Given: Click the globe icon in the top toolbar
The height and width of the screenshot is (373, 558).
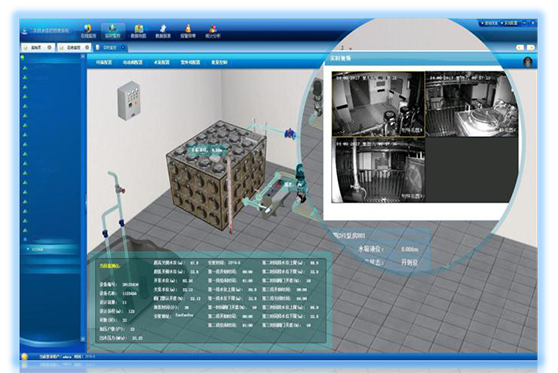Looking at the screenshot, I should pyautogui.click(x=88, y=31).
